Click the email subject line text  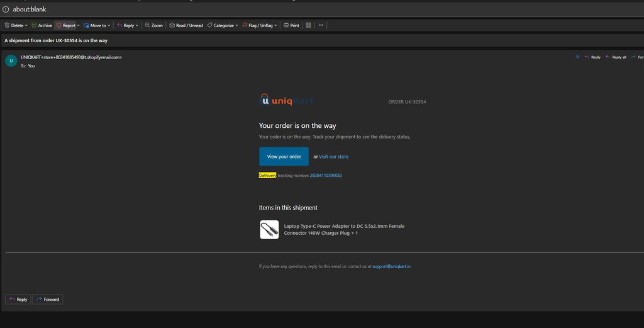56,41
